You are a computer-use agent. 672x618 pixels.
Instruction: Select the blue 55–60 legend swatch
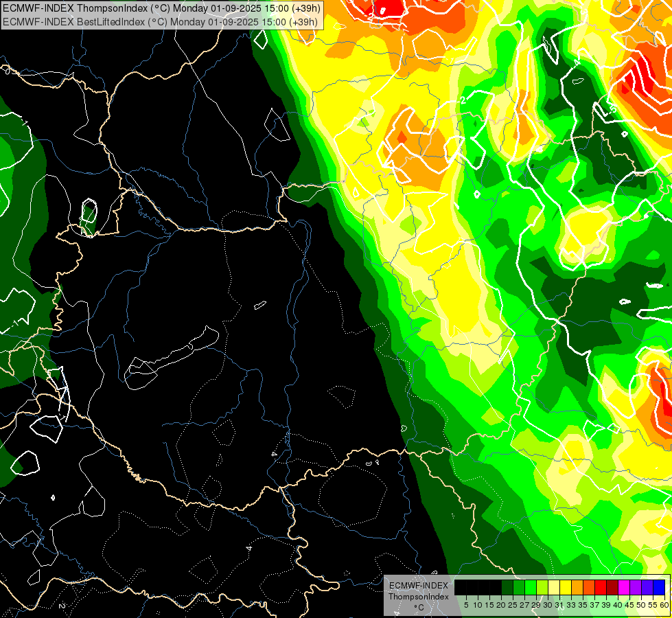[659, 588]
